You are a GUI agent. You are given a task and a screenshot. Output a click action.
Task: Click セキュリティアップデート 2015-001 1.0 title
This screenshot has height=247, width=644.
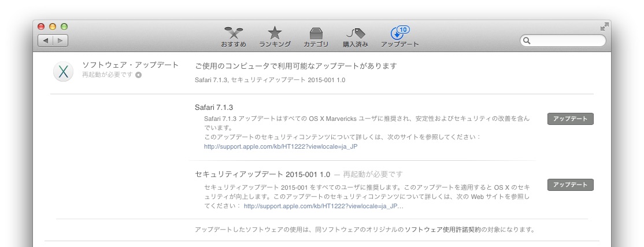point(262,174)
